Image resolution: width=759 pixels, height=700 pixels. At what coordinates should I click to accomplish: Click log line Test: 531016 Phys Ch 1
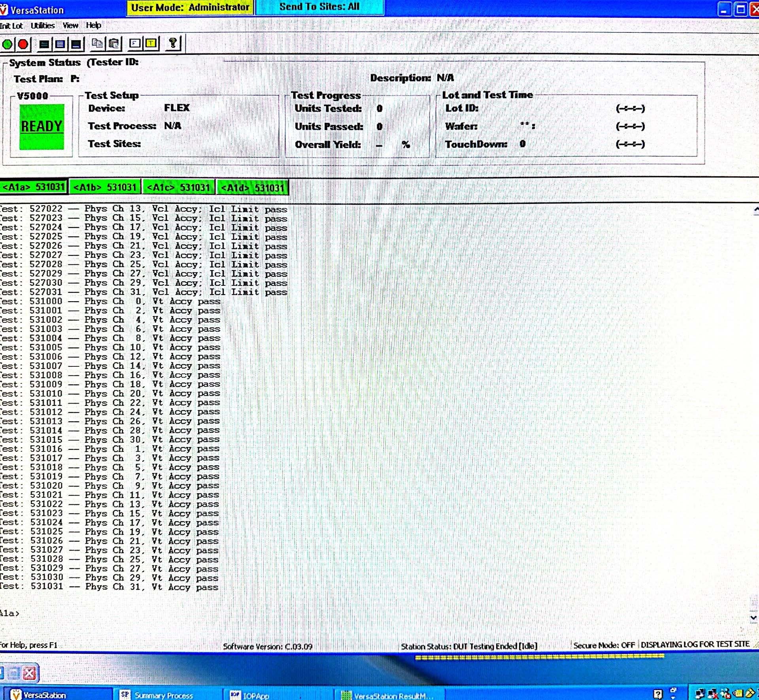[x=110, y=449]
